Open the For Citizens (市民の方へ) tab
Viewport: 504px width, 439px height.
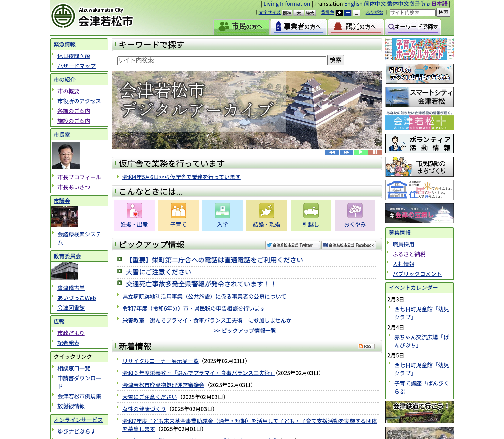pyautogui.click(x=242, y=27)
